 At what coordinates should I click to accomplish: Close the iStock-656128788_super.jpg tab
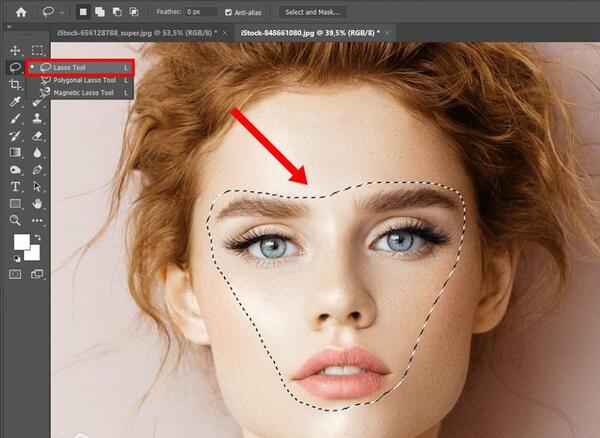(x=225, y=33)
